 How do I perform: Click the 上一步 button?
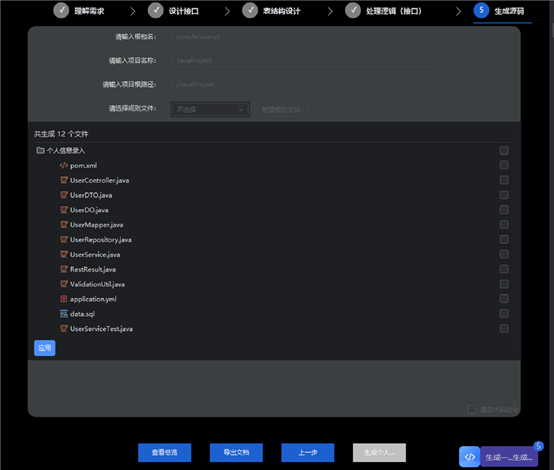[308, 452]
